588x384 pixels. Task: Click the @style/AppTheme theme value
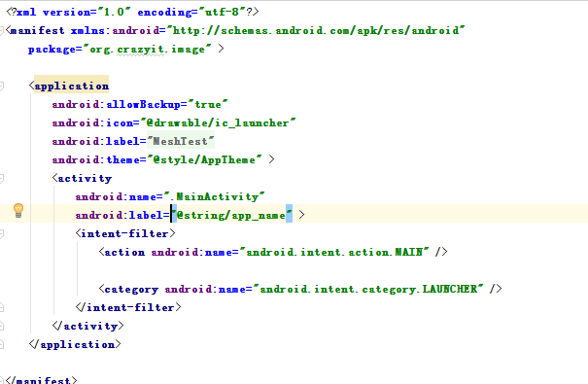204,160
